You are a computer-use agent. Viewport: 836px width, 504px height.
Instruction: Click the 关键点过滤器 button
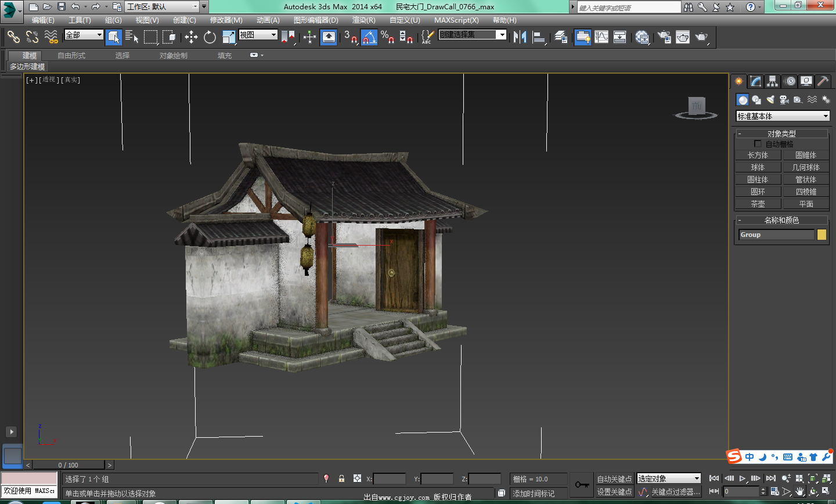pyautogui.click(x=675, y=492)
